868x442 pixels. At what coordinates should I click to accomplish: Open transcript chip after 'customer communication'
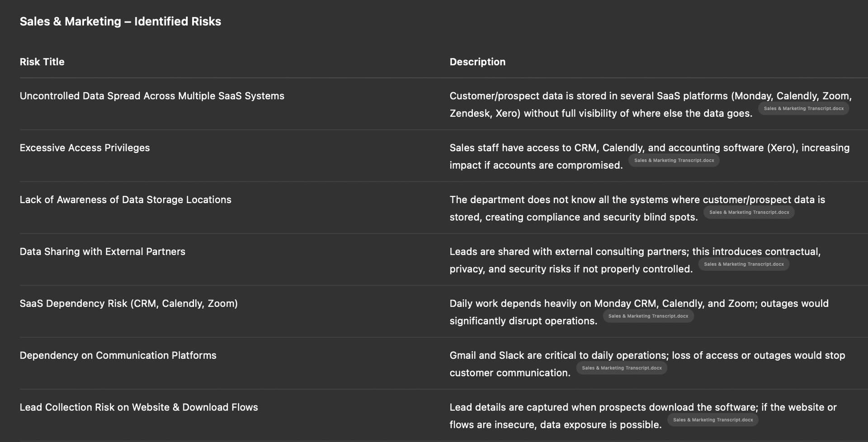[x=621, y=368]
